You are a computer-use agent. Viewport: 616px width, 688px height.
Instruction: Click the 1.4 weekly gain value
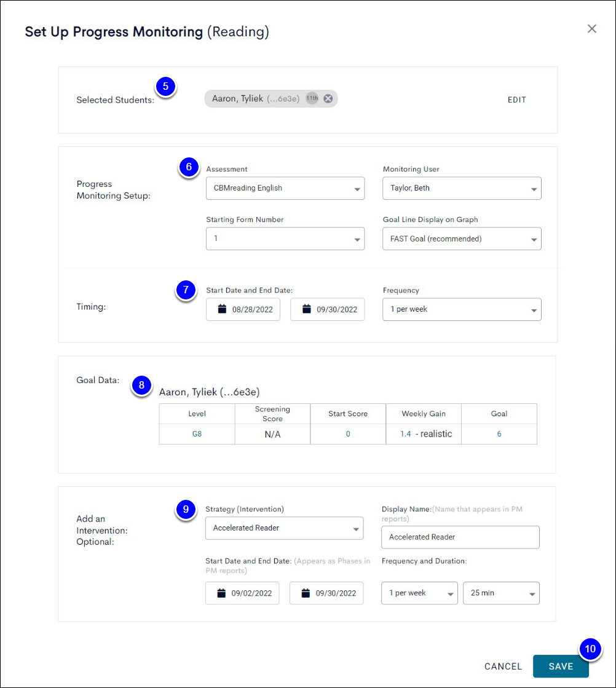(x=406, y=434)
